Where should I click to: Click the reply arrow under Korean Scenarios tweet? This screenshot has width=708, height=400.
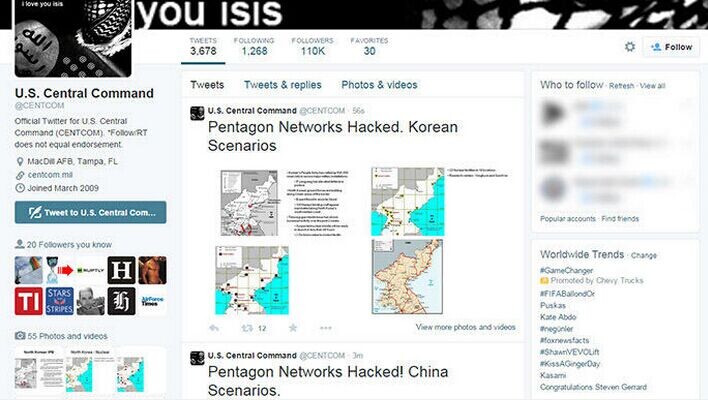[214, 328]
